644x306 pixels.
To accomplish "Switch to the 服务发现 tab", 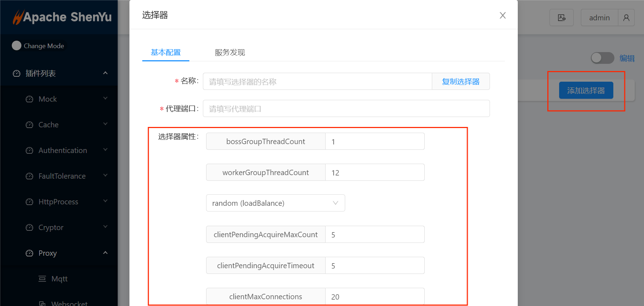I will click(x=230, y=52).
